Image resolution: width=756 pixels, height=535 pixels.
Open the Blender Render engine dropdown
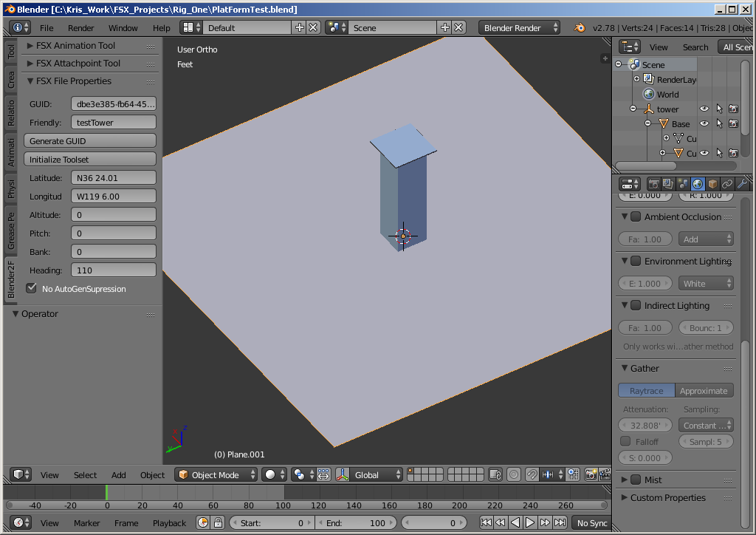coord(519,28)
